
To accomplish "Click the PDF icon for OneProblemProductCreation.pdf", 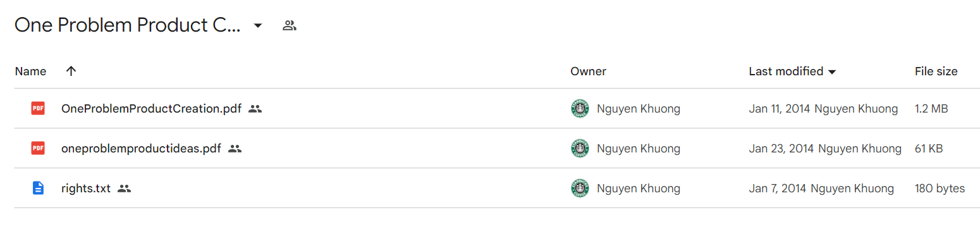I will click(38, 109).
